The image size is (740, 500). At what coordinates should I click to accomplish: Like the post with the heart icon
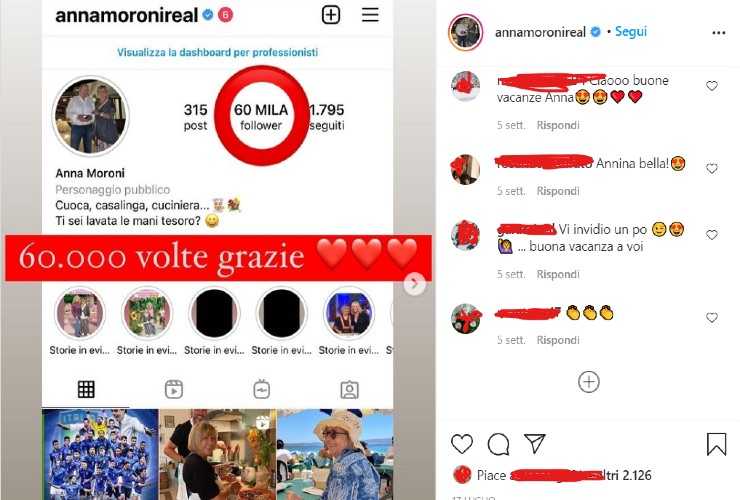462,444
